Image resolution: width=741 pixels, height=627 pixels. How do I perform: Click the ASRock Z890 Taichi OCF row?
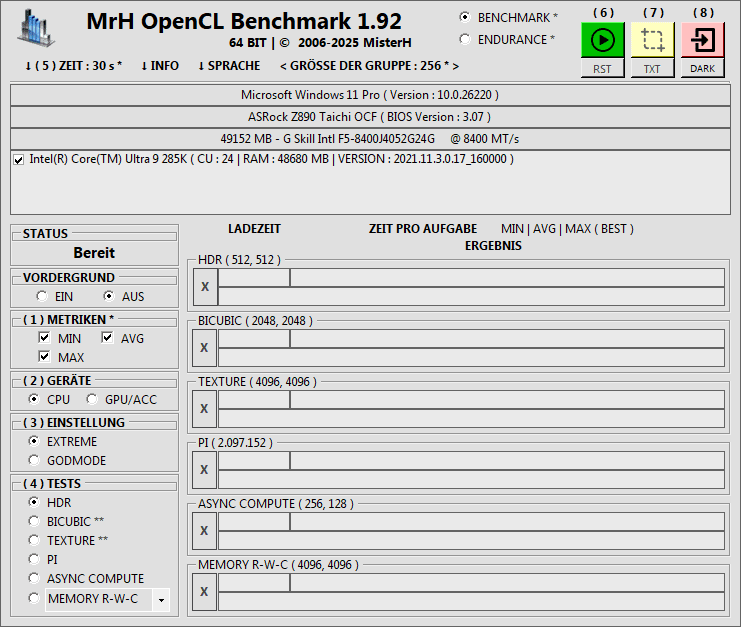(x=370, y=117)
